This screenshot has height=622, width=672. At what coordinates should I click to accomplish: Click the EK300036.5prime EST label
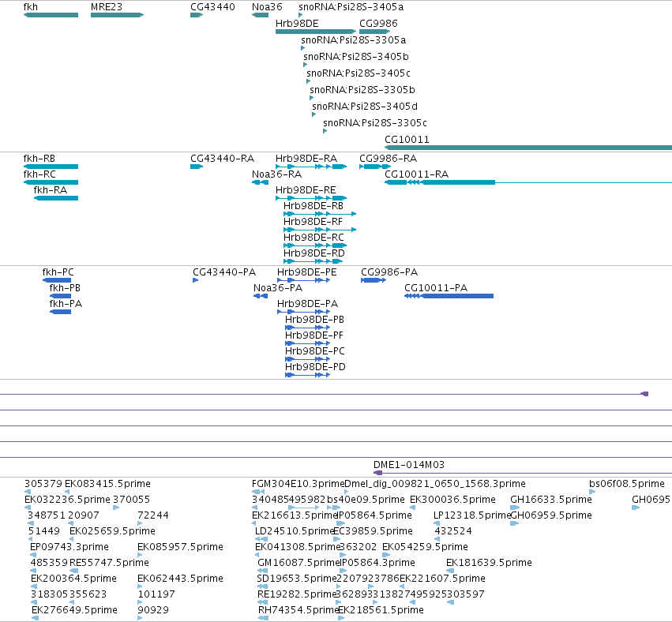point(452,500)
